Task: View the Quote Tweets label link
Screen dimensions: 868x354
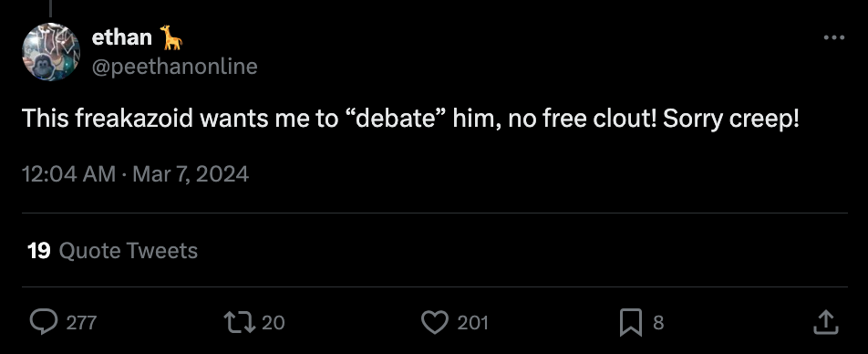Action: pyautogui.click(x=128, y=251)
